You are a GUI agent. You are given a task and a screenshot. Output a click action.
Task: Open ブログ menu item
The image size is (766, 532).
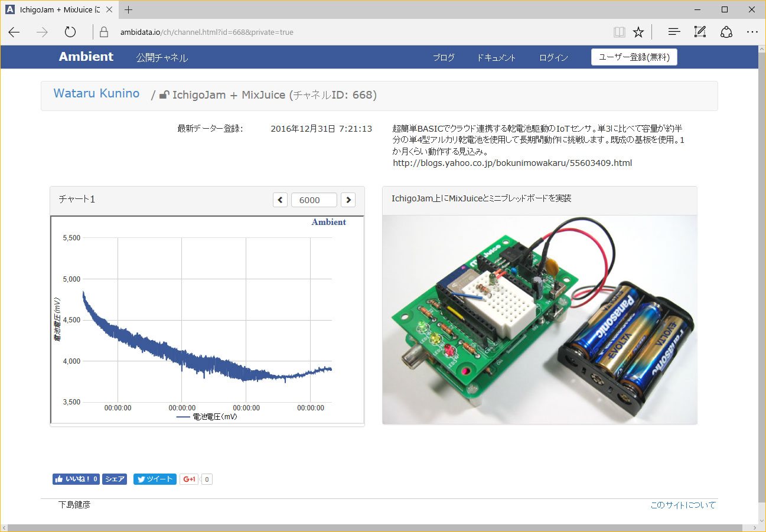[x=444, y=58]
